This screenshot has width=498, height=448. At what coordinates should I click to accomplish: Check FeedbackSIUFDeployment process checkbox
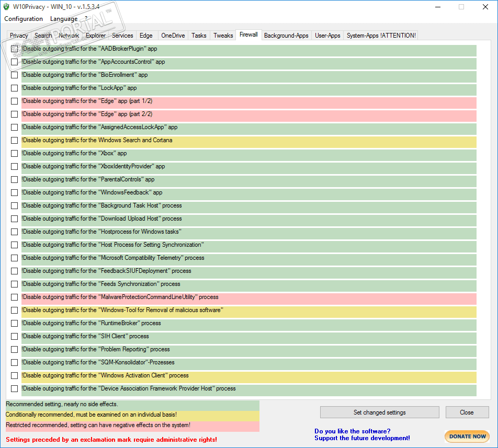pos(14,271)
